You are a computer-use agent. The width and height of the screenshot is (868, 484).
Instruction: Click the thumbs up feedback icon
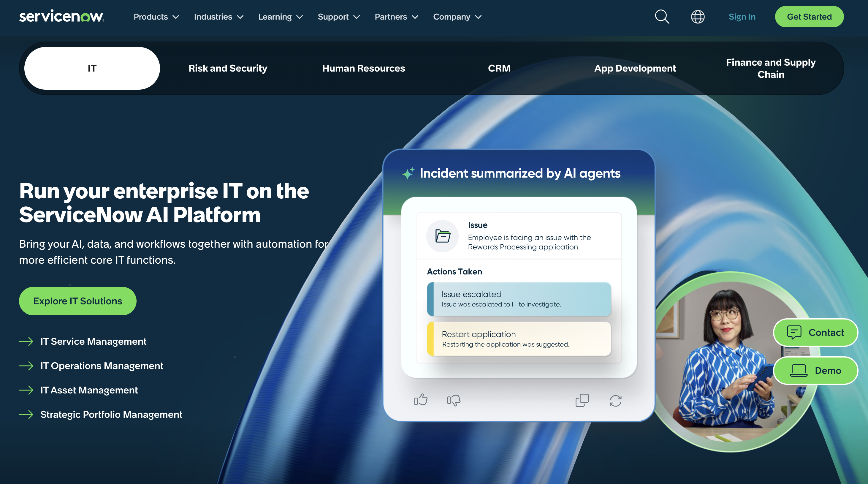point(421,400)
